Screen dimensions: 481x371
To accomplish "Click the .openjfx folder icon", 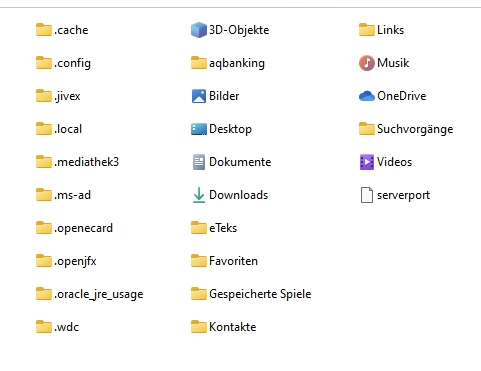I will [x=44, y=261].
